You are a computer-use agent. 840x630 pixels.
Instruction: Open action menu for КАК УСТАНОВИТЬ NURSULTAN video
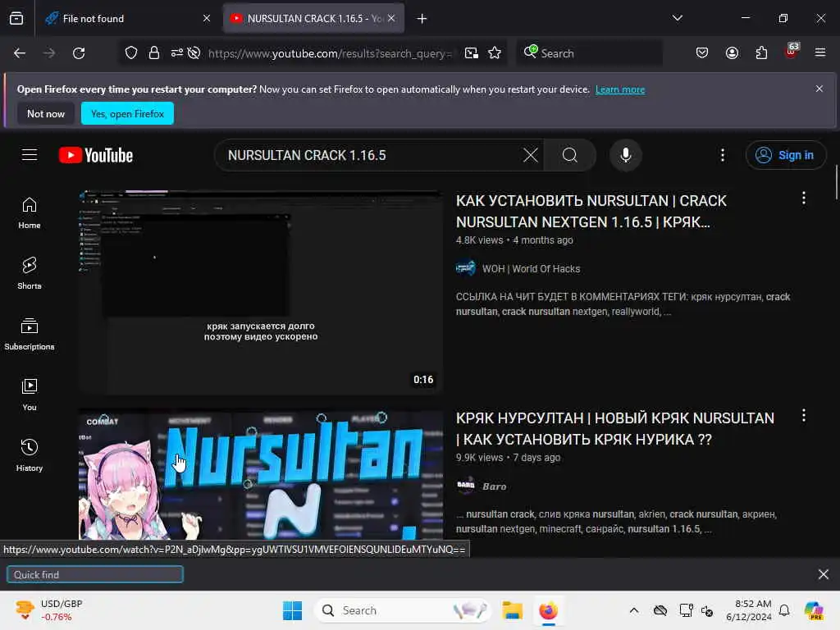(804, 199)
